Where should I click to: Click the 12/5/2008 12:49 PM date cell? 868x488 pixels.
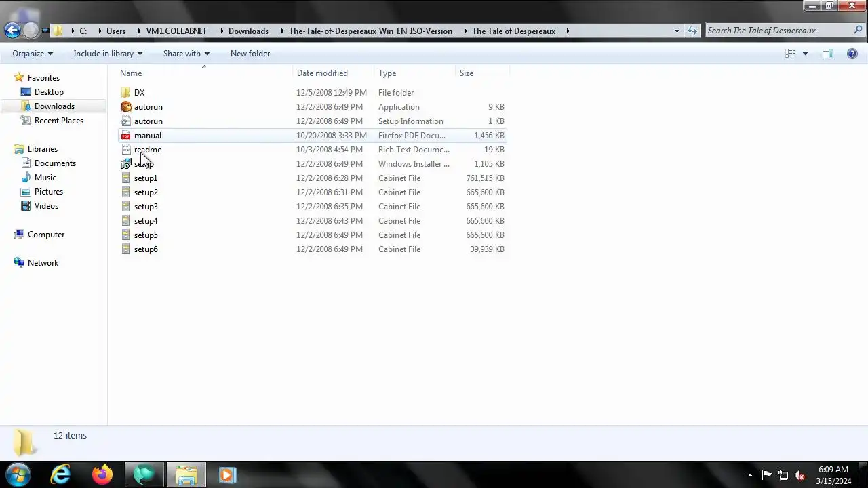(x=332, y=93)
